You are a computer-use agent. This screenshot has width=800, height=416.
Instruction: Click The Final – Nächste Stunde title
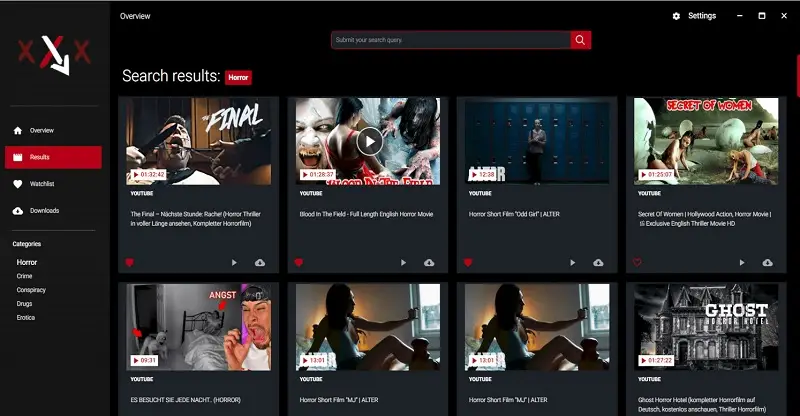(196, 219)
